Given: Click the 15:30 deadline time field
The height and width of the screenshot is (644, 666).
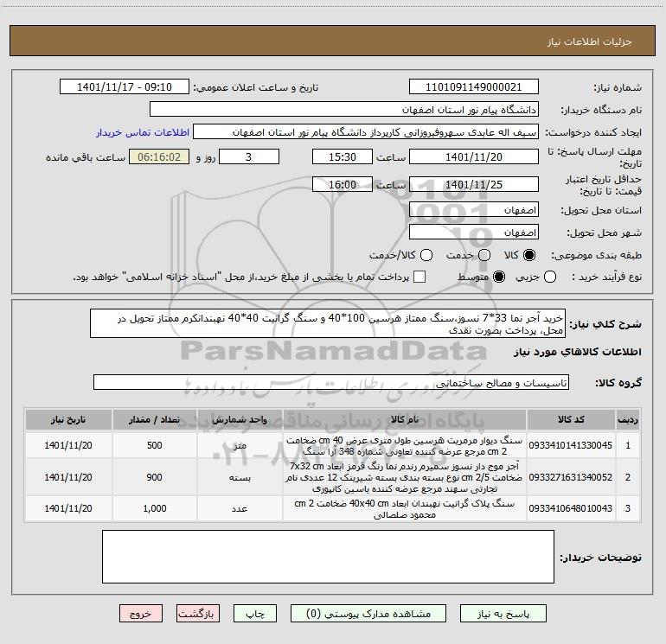Looking at the screenshot, I should (343, 157).
